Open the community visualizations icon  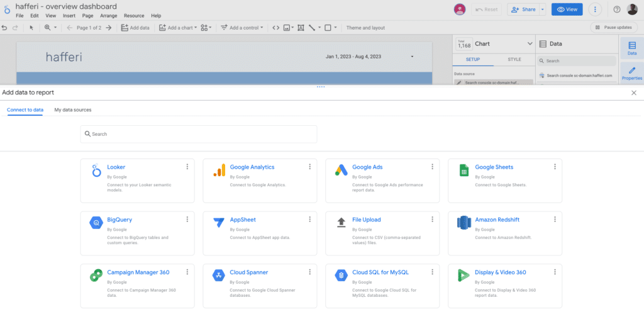click(x=206, y=28)
